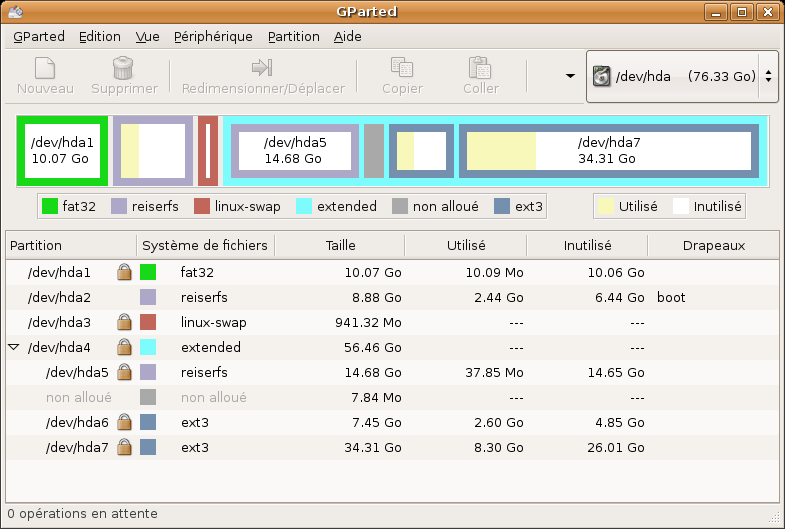This screenshot has width=785, height=529.
Task: Click the /dev/hda4 color square in list
Action: tap(148, 347)
